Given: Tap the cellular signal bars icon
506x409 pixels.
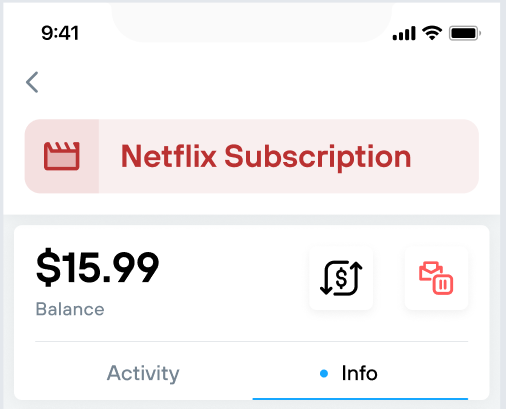Looking at the screenshot, I should pyautogui.click(x=404, y=33).
